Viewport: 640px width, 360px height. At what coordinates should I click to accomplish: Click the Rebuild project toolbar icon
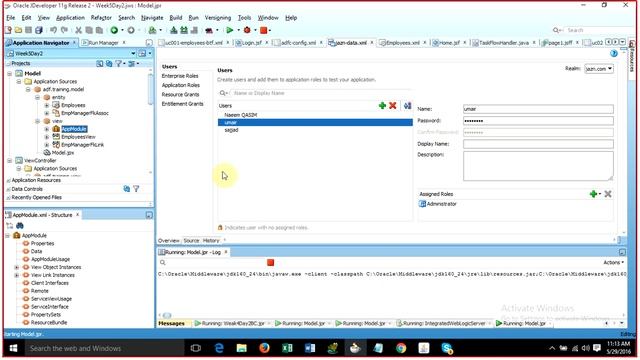(x=184, y=30)
